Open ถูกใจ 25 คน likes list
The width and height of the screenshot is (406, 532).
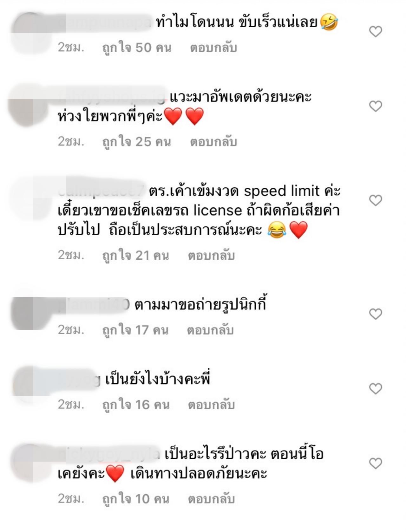click(137, 142)
